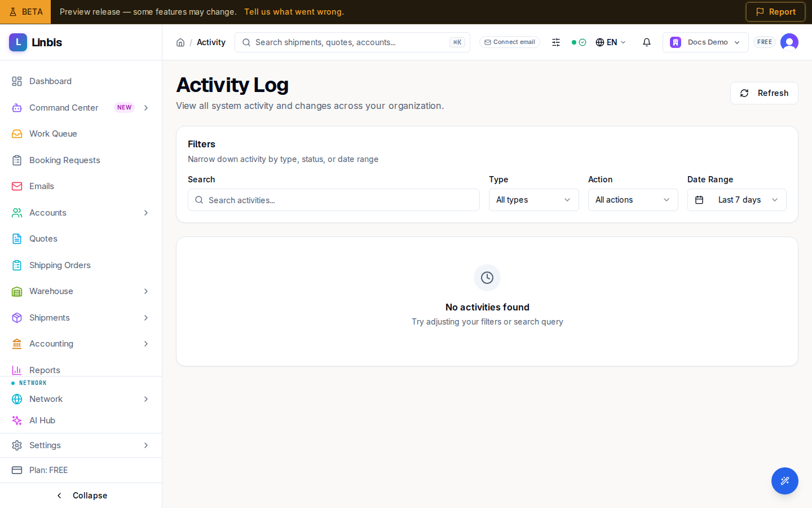Open the display settings sliders icon

tap(556, 42)
